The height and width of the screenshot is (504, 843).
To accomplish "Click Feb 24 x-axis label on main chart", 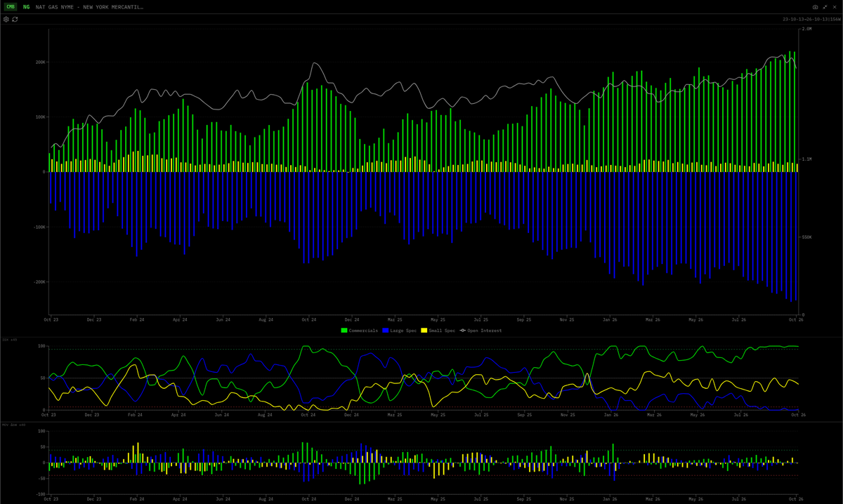I will pos(137,319).
